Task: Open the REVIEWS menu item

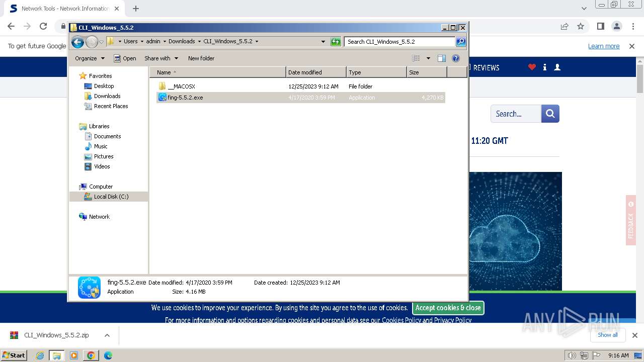Action: click(486, 67)
